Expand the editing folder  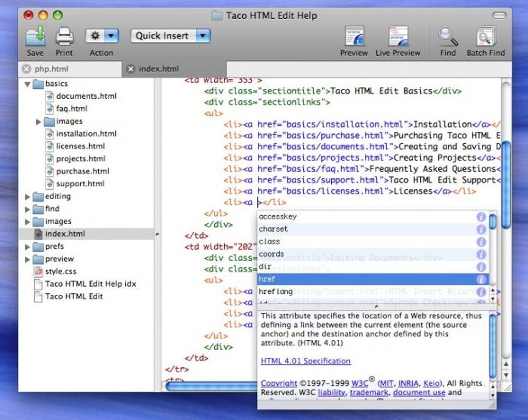(27, 197)
